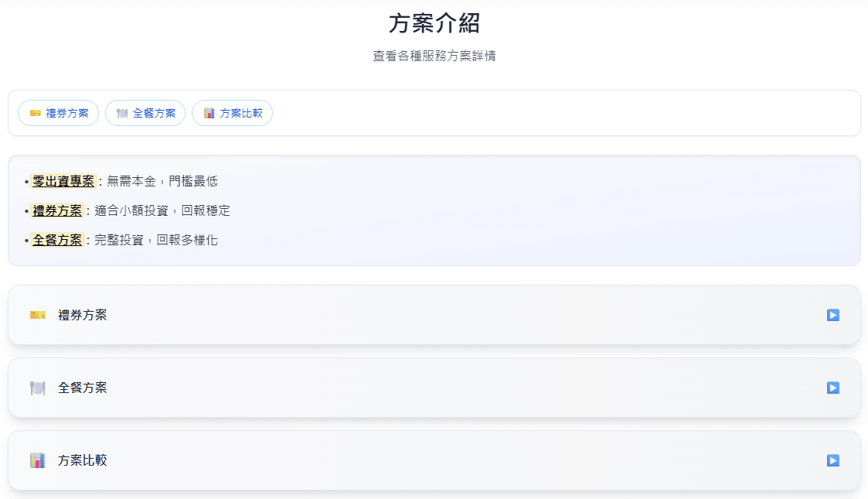Open the highlighted 零出資專案 link

click(63, 181)
